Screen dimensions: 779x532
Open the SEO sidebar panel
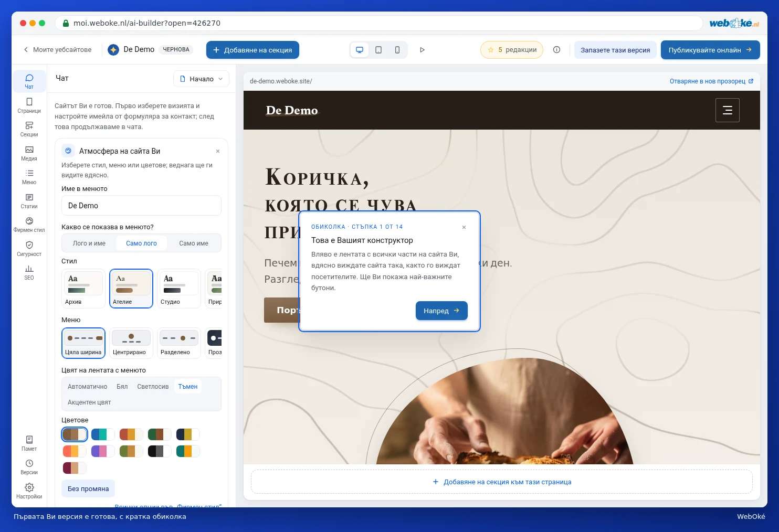click(29, 272)
